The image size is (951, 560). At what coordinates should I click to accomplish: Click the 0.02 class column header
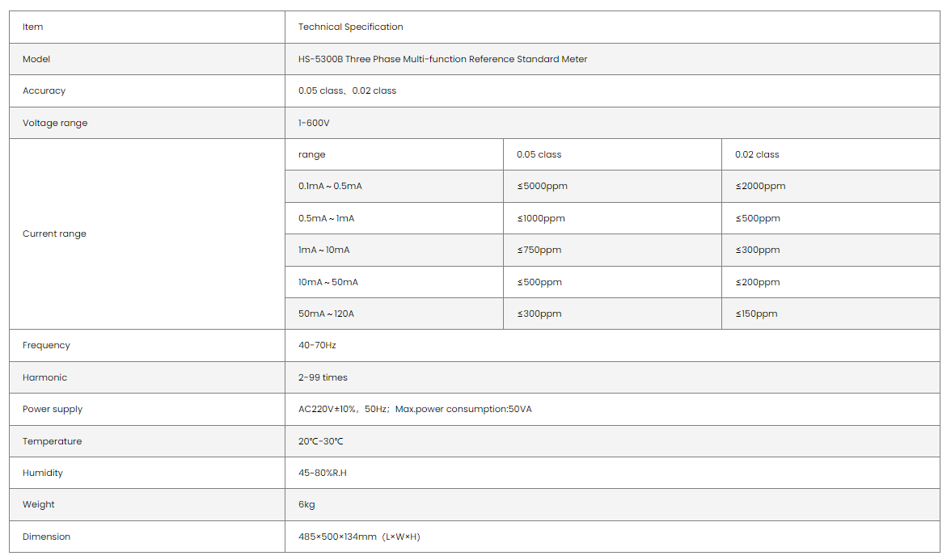pos(757,154)
